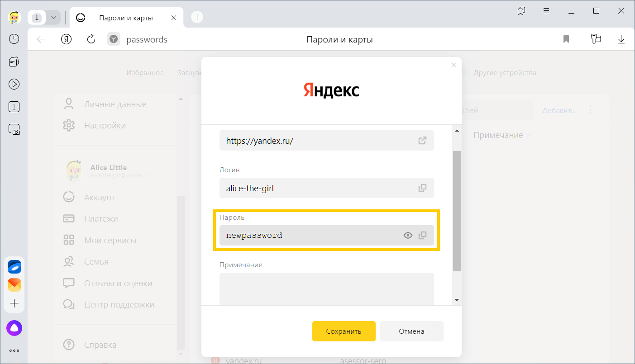Image resolution: width=635 pixels, height=364 pixels.
Task: Open Отзывы и оценки menu item
Action: point(118,284)
